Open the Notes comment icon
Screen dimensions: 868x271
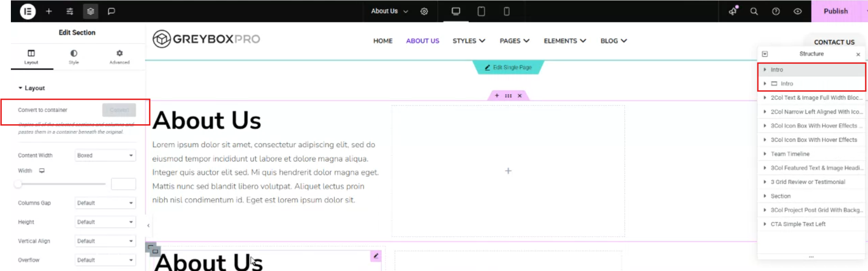pyautogui.click(x=112, y=11)
